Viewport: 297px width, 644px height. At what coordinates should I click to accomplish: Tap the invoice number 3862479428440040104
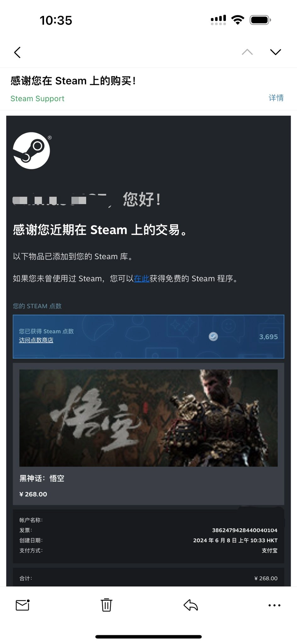(245, 530)
